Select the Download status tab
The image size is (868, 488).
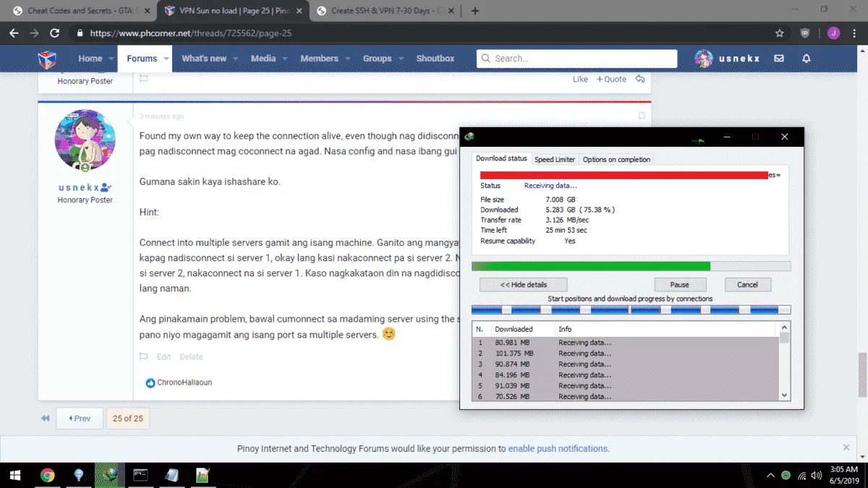[501, 158]
